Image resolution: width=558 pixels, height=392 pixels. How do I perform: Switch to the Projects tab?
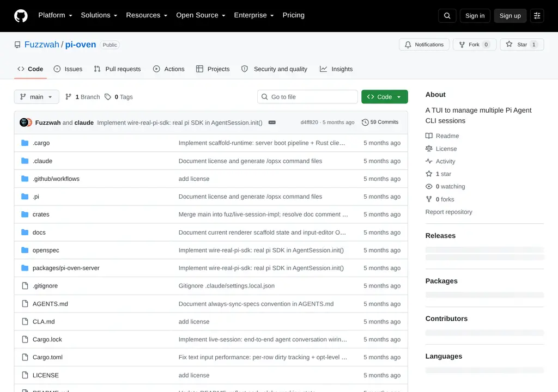[213, 69]
